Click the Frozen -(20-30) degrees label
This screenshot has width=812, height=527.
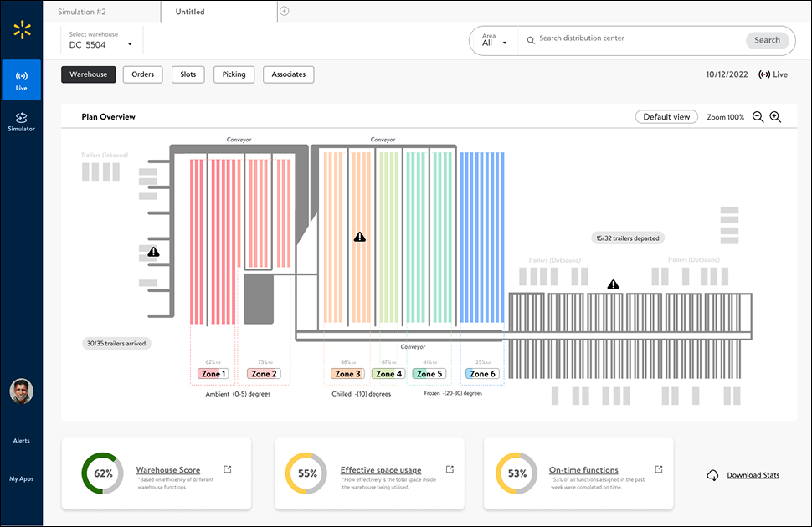[453, 393]
